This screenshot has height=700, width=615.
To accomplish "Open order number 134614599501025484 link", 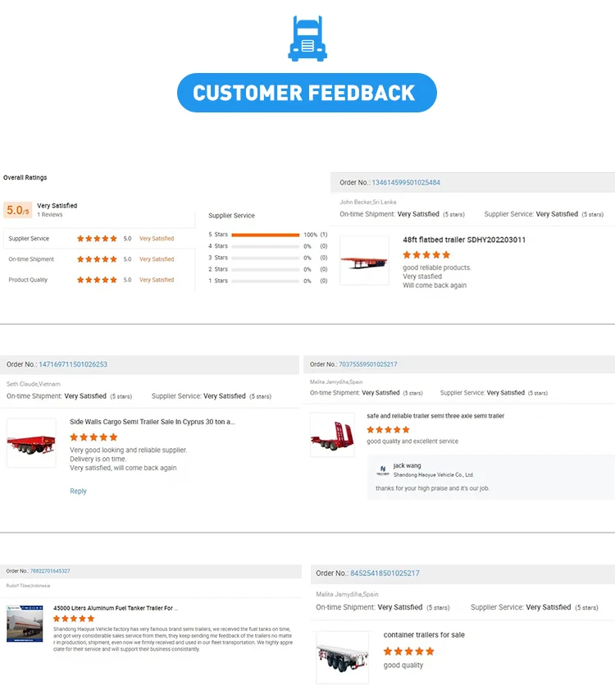I will click(406, 182).
